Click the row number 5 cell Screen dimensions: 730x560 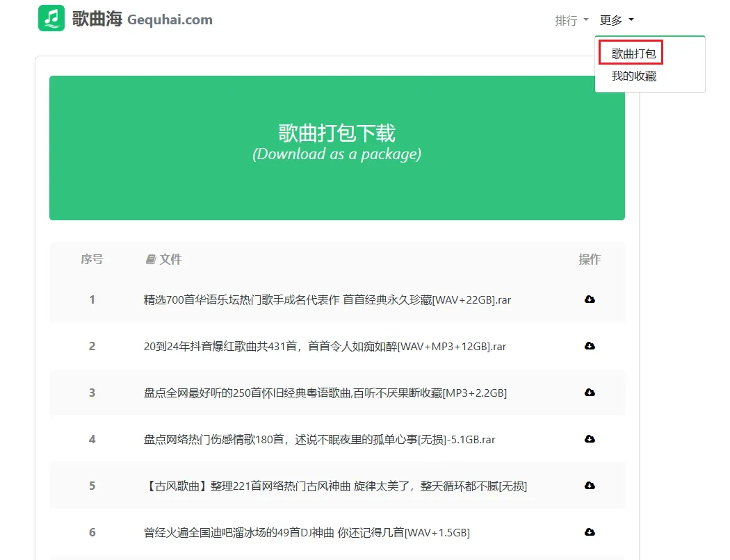click(92, 486)
